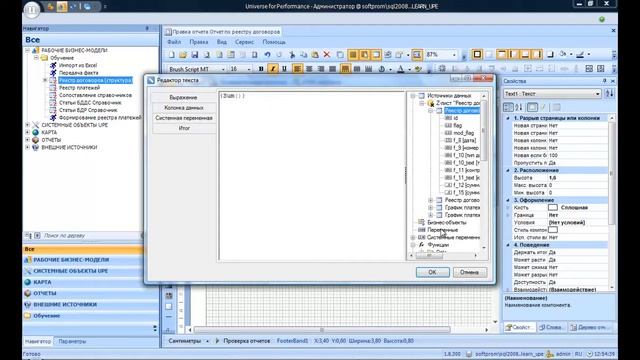Image resolution: width=640 pixels, height=360 pixels.
Task: Open the СИСТЕМНЫЕ ОБЪЕКТЫ UPE bottom panel button
Action: [x=83, y=271]
